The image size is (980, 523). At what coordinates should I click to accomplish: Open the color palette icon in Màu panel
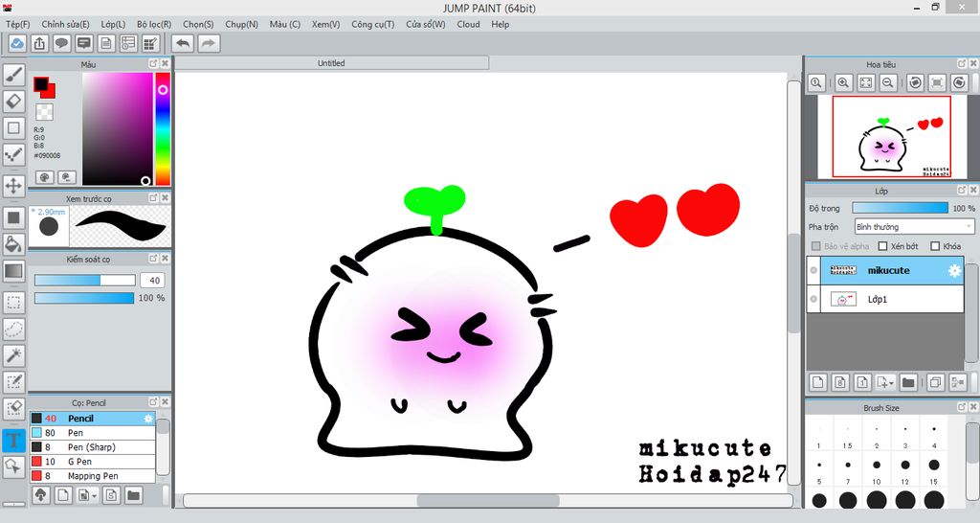[x=44, y=177]
